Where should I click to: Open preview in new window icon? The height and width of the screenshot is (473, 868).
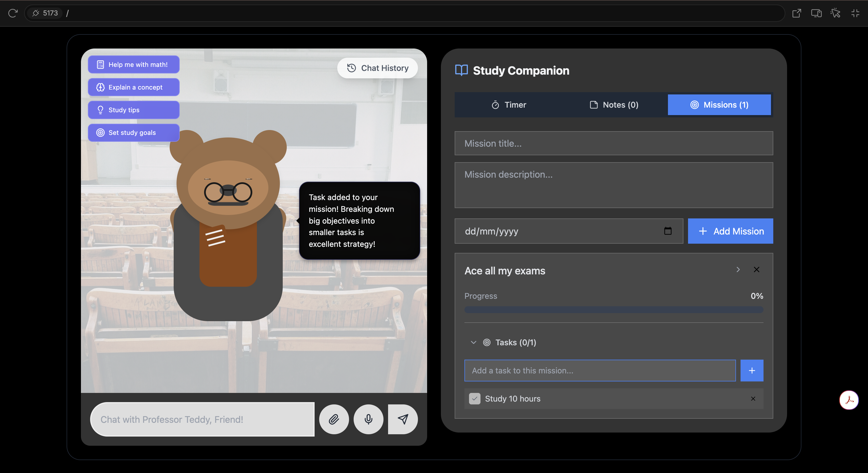point(796,13)
